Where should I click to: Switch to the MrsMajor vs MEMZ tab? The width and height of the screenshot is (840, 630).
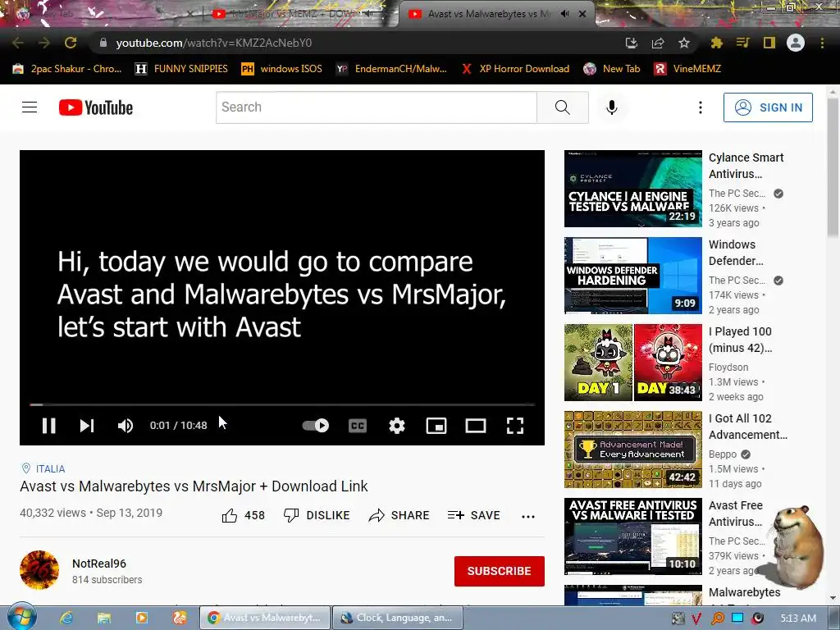tap(292, 14)
